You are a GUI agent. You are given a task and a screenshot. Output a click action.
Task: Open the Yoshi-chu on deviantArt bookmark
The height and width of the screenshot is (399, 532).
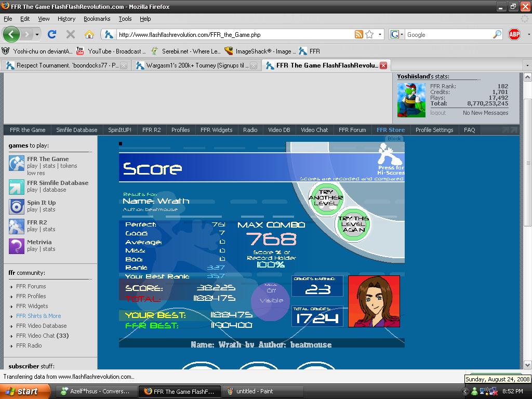(37, 51)
